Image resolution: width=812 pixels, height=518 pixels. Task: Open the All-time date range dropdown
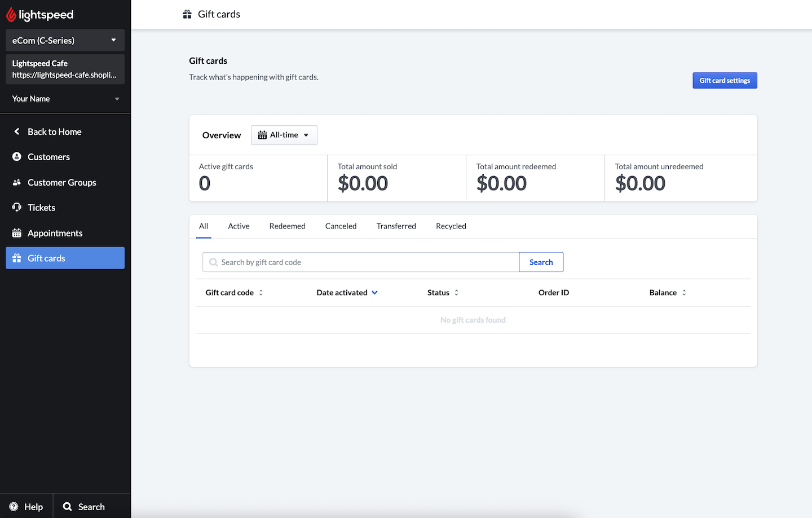284,135
